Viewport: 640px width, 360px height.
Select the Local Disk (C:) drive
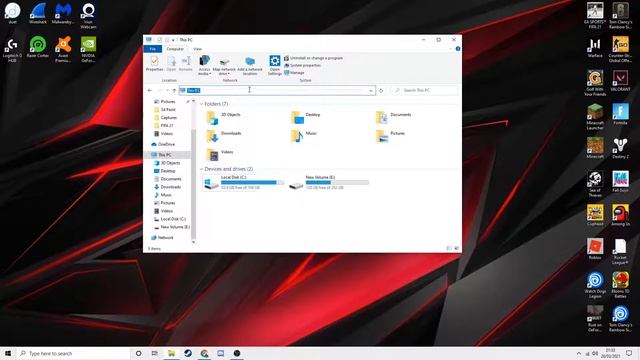tap(244, 182)
